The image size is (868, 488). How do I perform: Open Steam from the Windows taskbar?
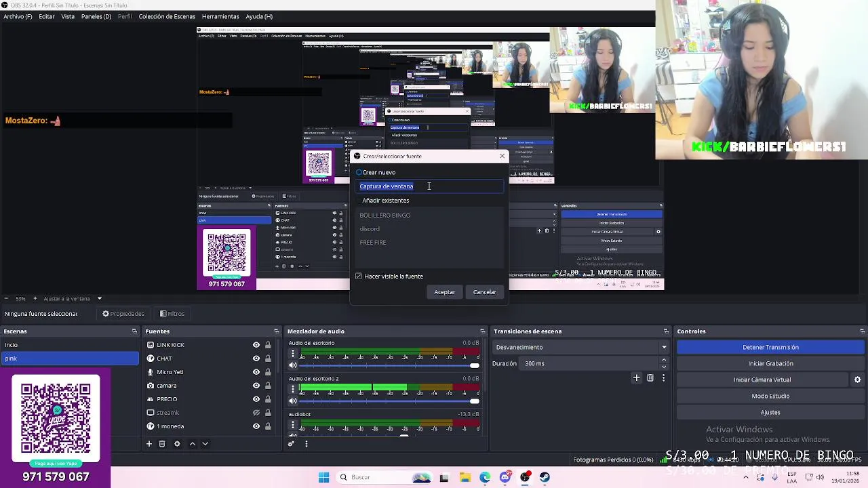[545, 477]
